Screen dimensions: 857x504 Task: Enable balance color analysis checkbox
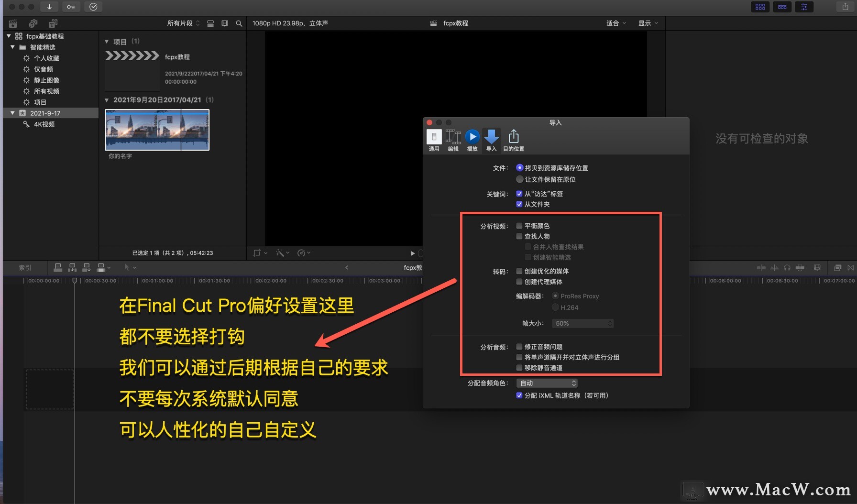(519, 226)
